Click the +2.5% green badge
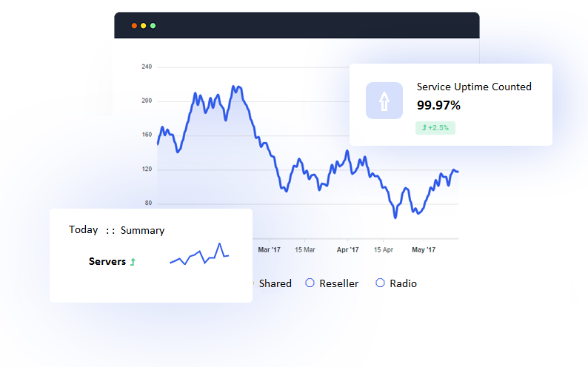588x367 pixels. click(435, 127)
